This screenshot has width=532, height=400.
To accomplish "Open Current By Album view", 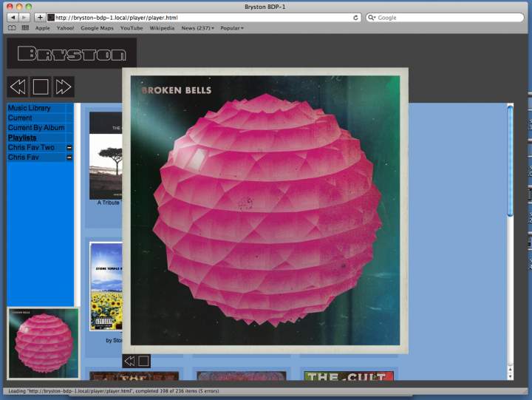I will tap(36, 128).
